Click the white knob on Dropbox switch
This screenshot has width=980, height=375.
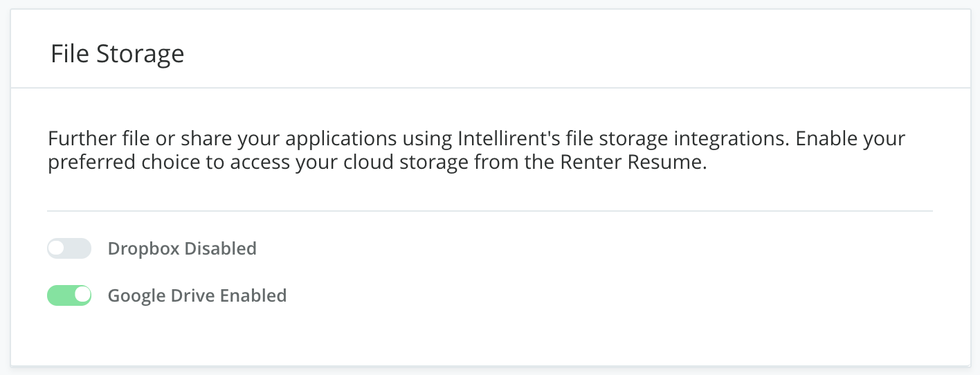[56, 248]
